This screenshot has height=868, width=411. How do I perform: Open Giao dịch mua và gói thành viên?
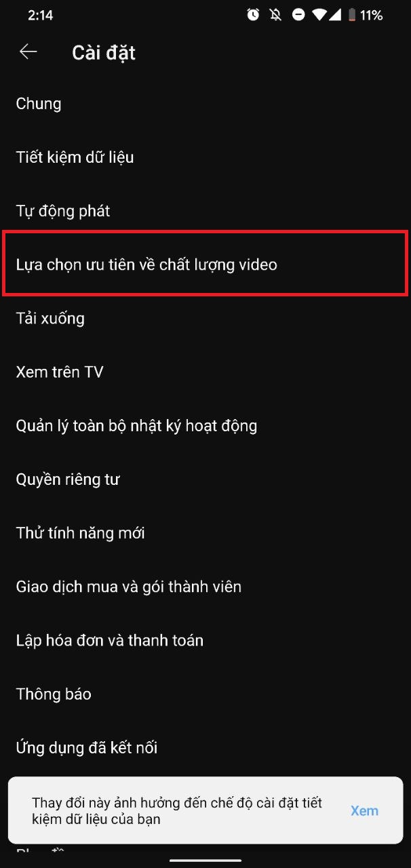click(x=206, y=587)
